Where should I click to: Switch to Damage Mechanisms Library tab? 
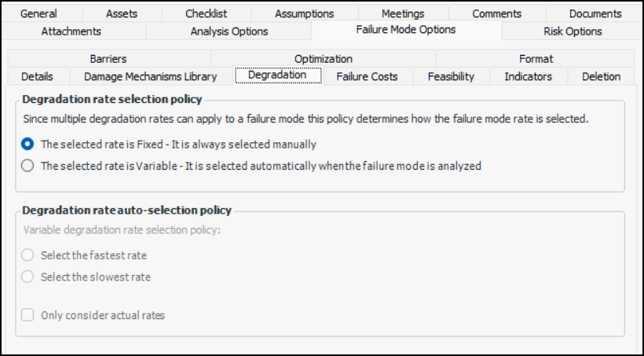pos(150,76)
